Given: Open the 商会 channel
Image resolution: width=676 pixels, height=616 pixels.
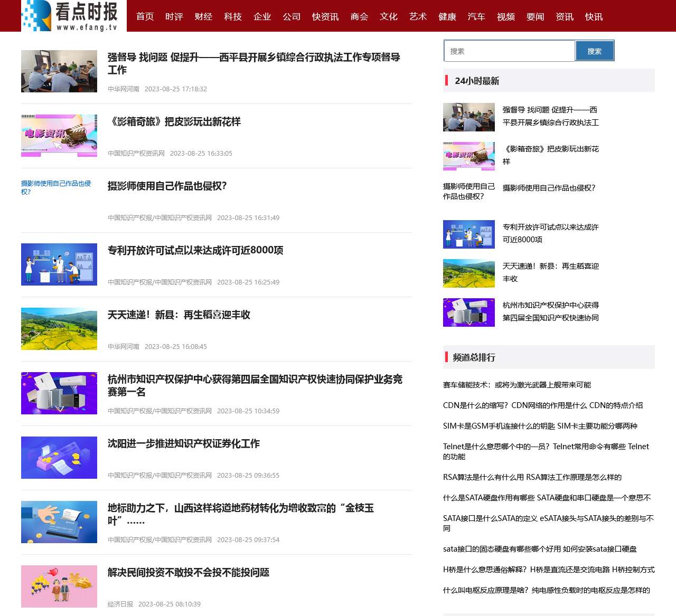Looking at the screenshot, I should [x=360, y=17].
